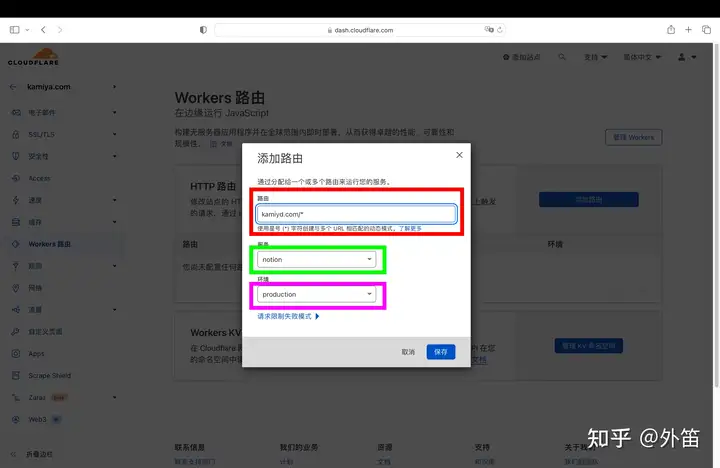Reload the page with the refresh icon

pos(500,30)
